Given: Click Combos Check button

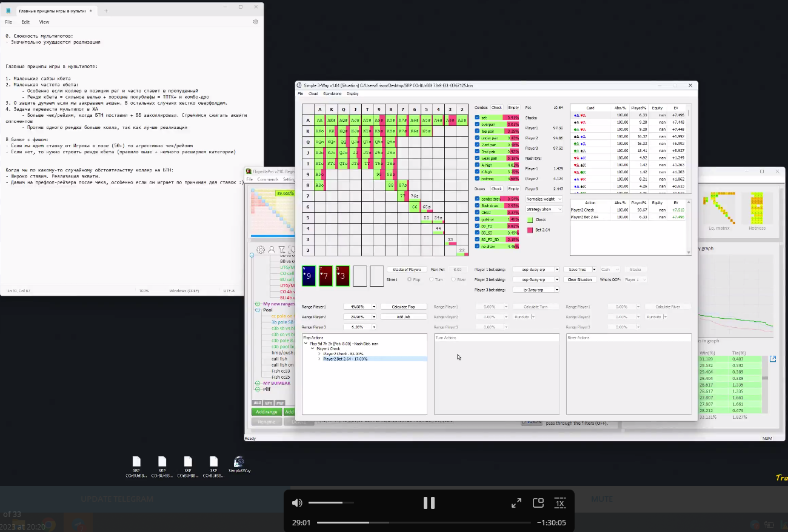Looking at the screenshot, I should [496, 107].
